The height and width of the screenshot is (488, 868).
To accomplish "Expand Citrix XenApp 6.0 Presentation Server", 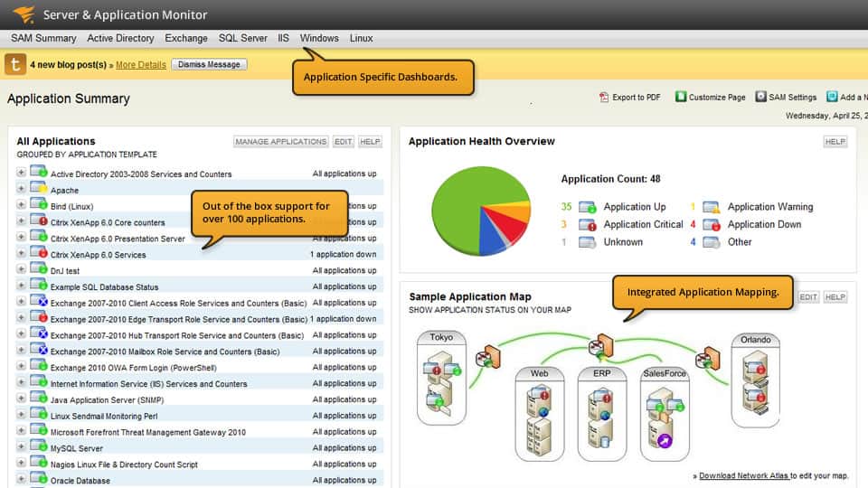I will [21, 237].
